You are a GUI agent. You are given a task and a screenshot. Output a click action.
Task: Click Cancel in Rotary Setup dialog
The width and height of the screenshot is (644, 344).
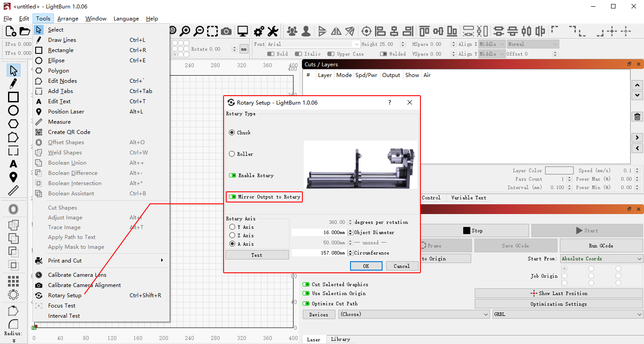(x=402, y=266)
